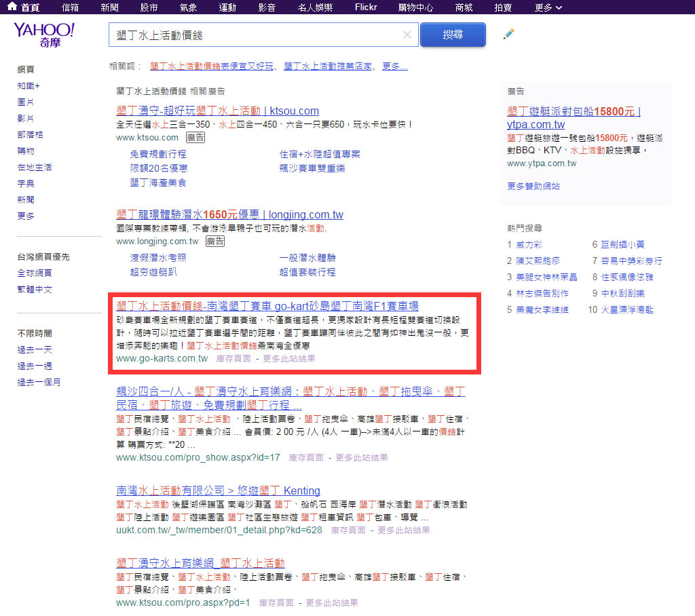Open 拍賣 in top navigation
The image size is (695, 616).
click(503, 7)
